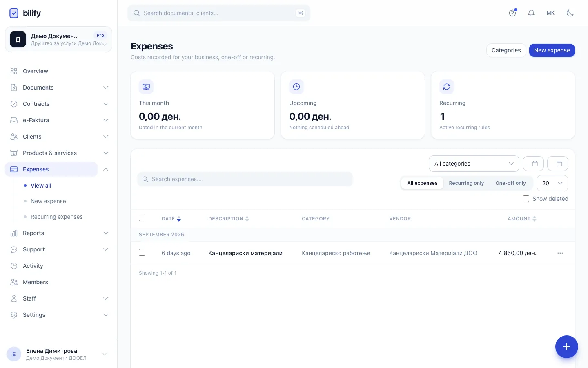Click the global Search documents, clients field
This screenshot has height=368, width=588.
coord(219,13)
